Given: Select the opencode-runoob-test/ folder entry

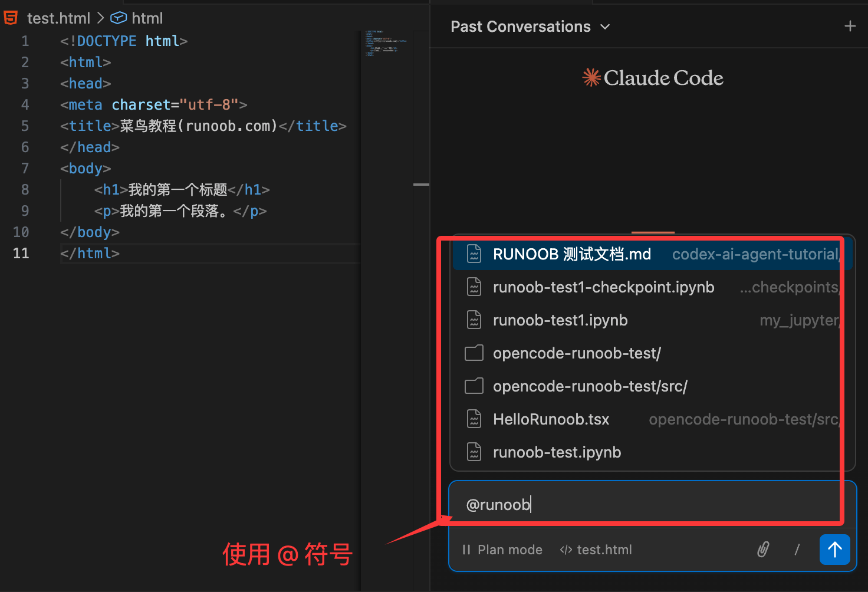Looking at the screenshot, I should pos(576,353).
